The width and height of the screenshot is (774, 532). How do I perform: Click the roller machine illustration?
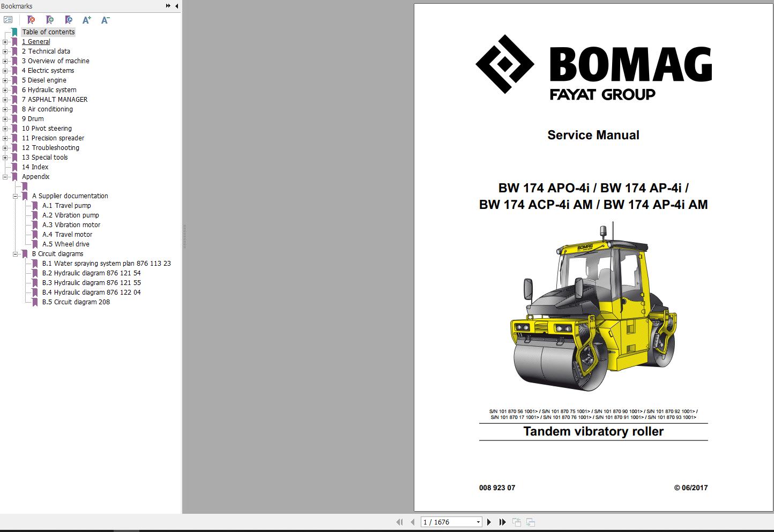(x=593, y=307)
